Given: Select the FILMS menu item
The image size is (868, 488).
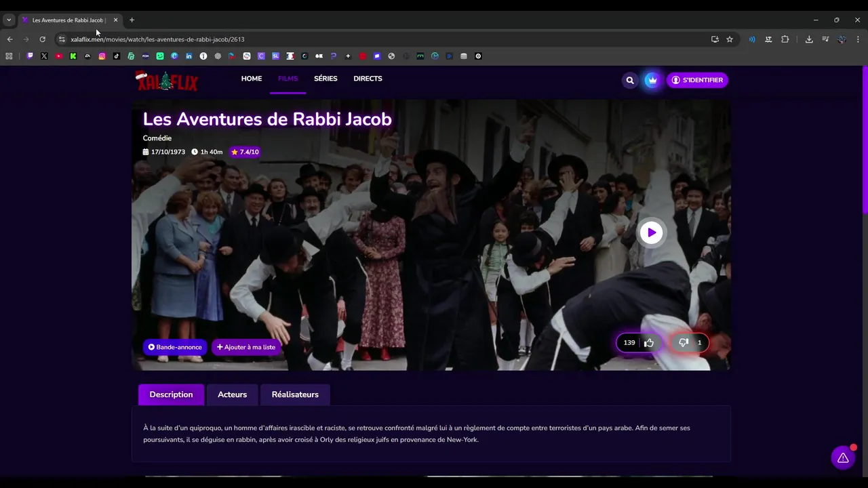Looking at the screenshot, I should point(288,79).
